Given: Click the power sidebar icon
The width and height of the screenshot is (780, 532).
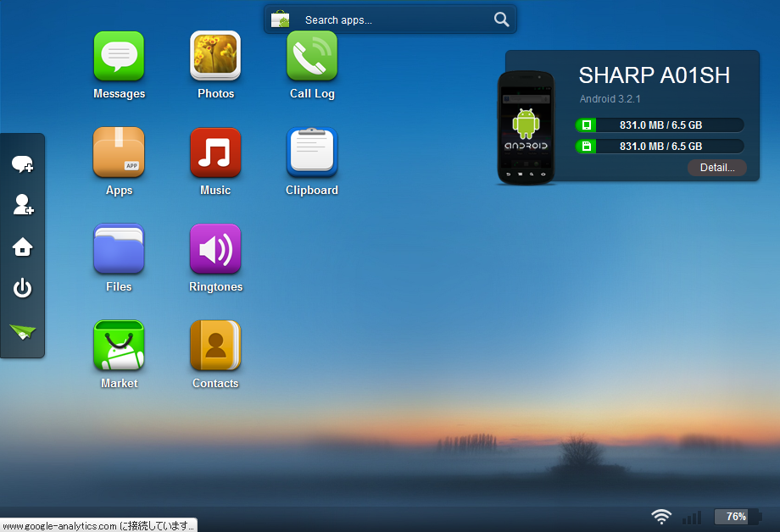Looking at the screenshot, I should click(22, 289).
